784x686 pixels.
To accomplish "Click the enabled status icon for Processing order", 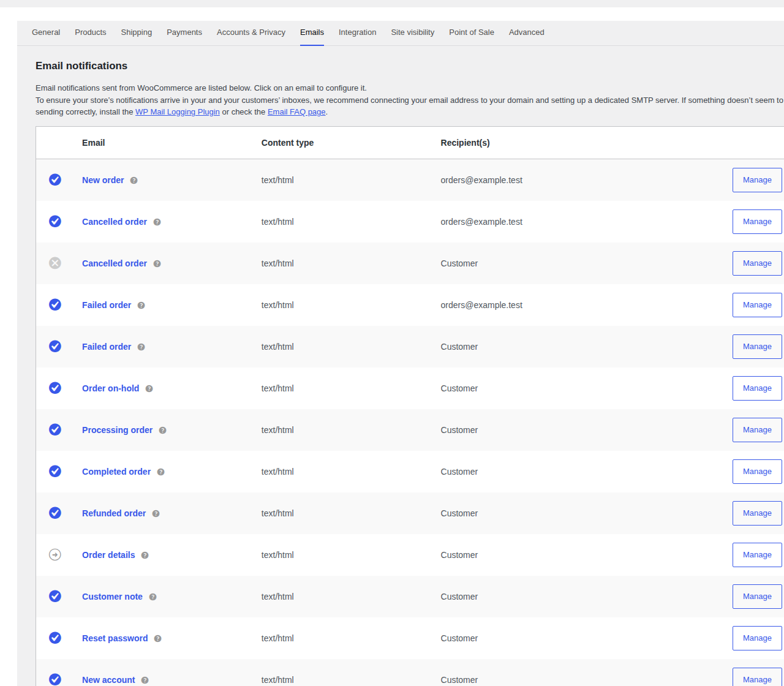I will (x=55, y=429).
